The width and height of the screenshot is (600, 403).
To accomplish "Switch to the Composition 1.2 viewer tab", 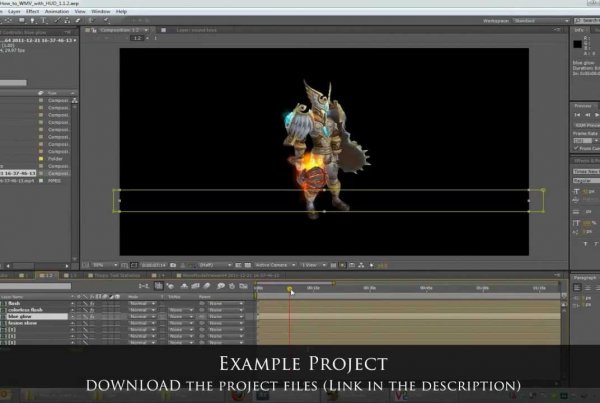I will click(119, 30).
